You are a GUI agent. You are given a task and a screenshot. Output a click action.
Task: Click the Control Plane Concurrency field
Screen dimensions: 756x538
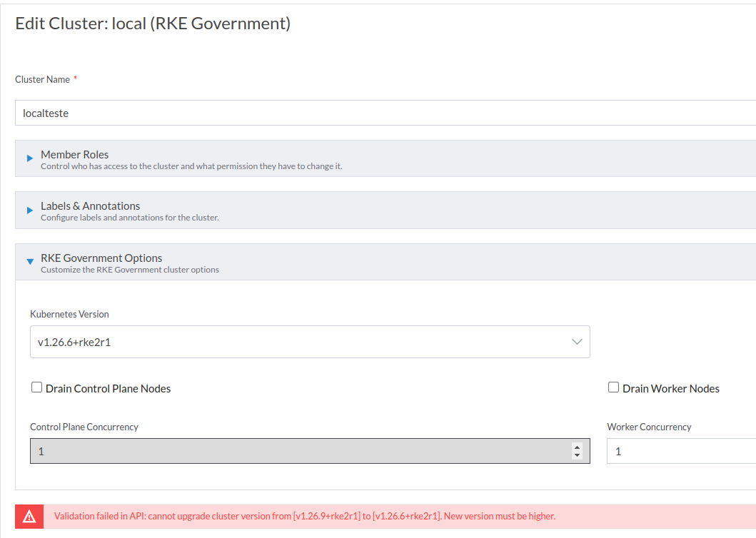point(286,451)
